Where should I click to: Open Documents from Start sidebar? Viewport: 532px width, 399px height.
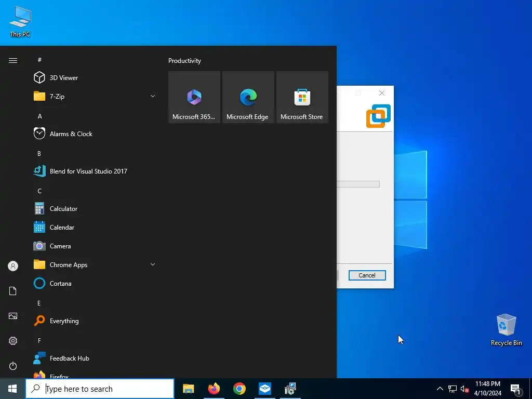[13, 291]
